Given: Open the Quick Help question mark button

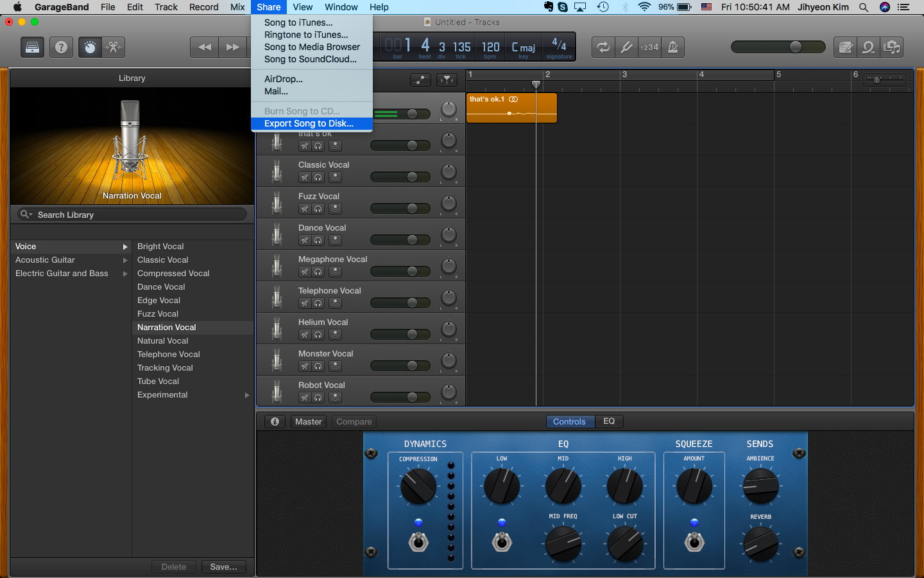Looking at the screenshot, I should click(x=61, y=48).
